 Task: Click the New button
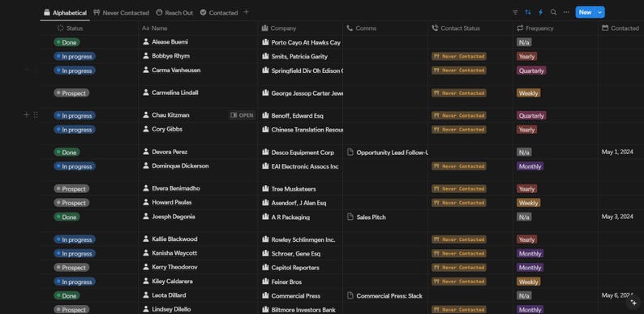tap(585, 12)
